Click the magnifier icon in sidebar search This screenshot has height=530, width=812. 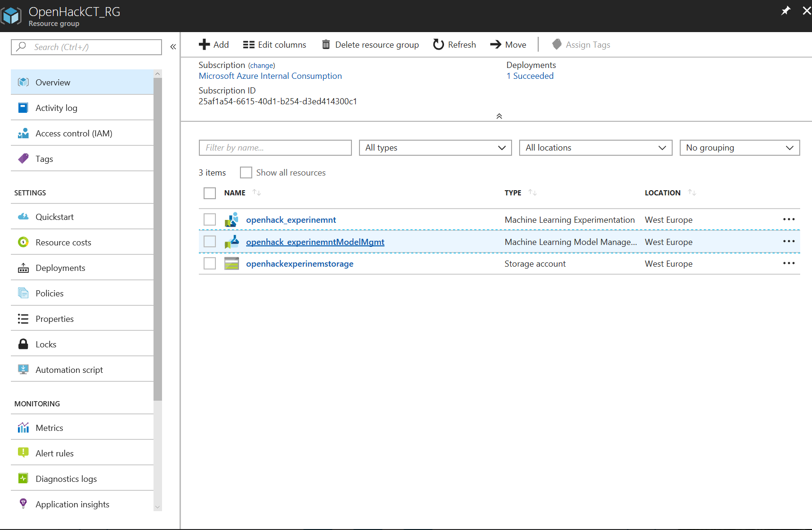[x=21, y=47]
